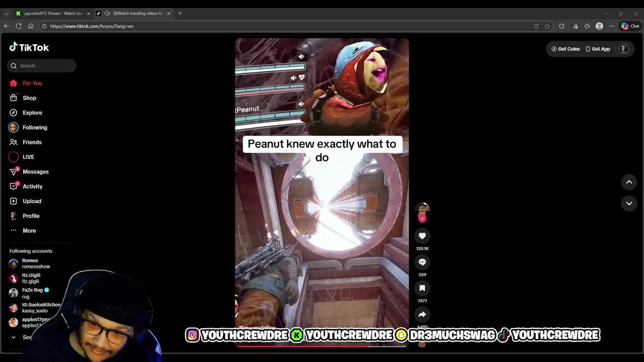This screenshot has height=362, width=644.
Task: Click the Upload option
Action: [x=25, y=201]
